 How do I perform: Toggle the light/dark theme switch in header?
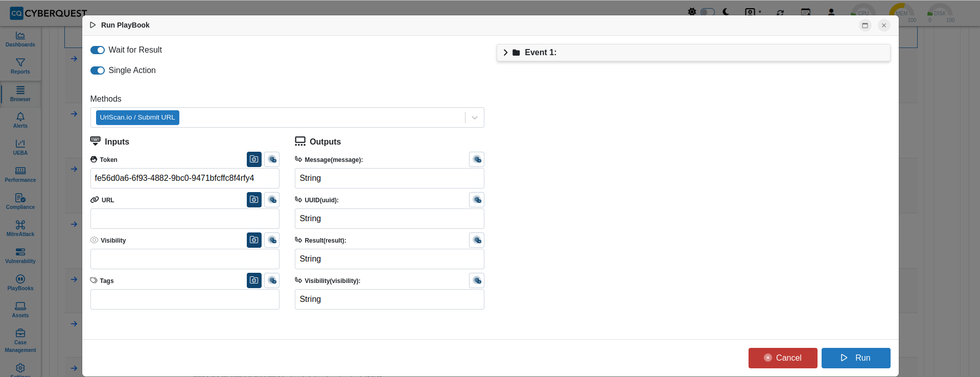(x=708, y=12)
